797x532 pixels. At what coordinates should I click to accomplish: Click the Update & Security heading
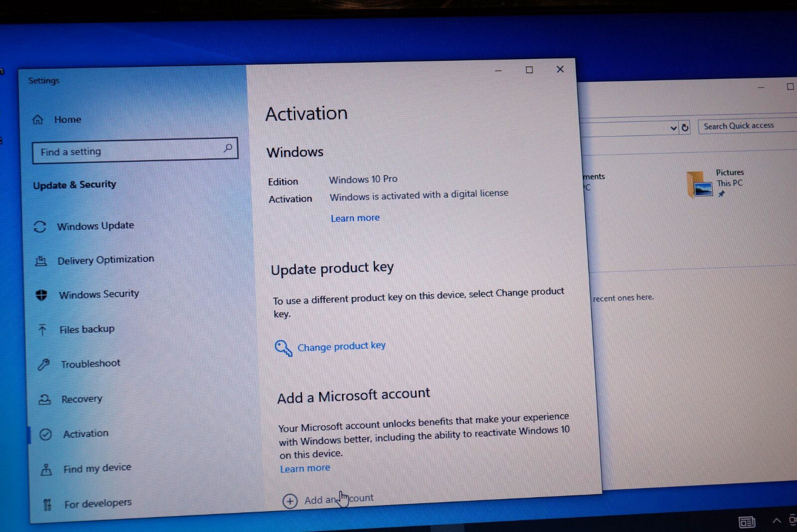tap(74, 185)
